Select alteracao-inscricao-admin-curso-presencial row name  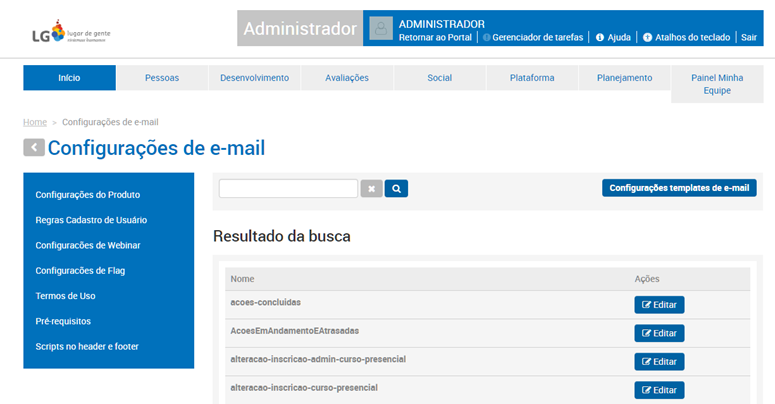pos(318,359)
